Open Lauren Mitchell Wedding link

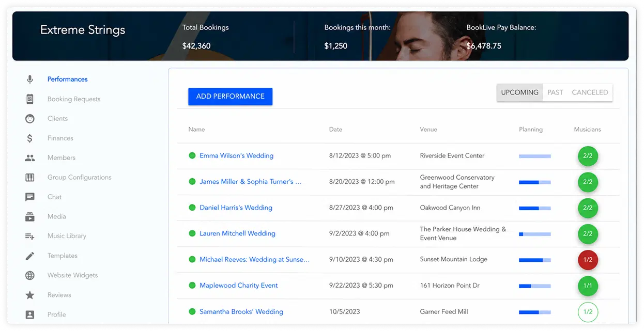tap(238, 233)
